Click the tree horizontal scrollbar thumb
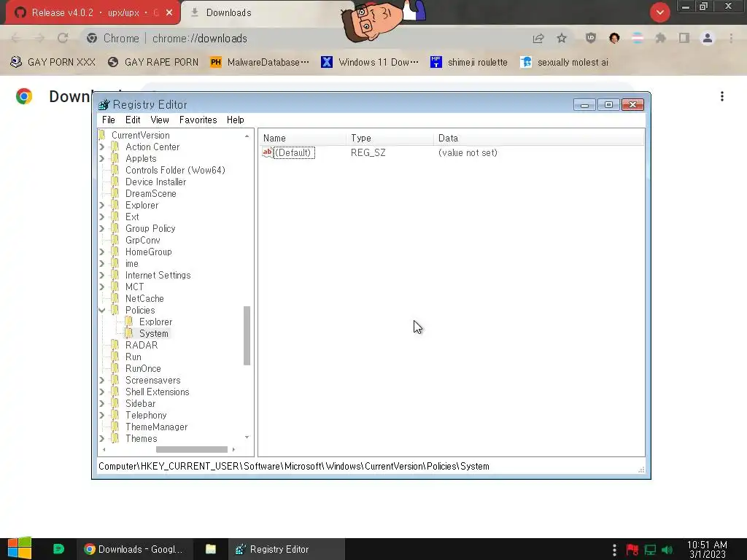Viewport: 747px width, 560px height. click(192, 449)
